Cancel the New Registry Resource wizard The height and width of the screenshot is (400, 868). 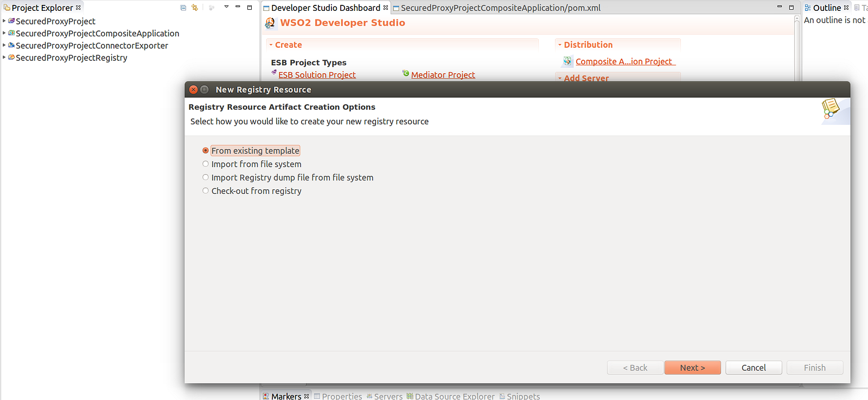[x=754, y=367]
